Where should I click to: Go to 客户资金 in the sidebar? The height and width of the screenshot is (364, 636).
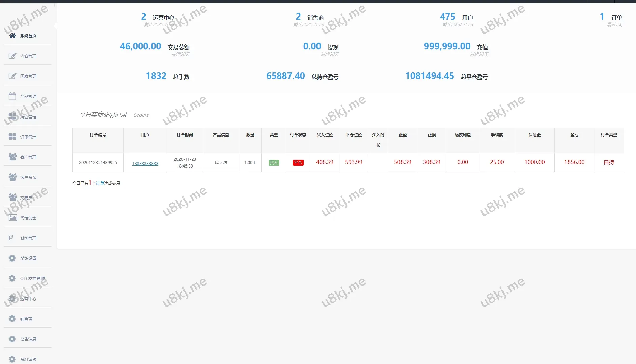(28, 178)
